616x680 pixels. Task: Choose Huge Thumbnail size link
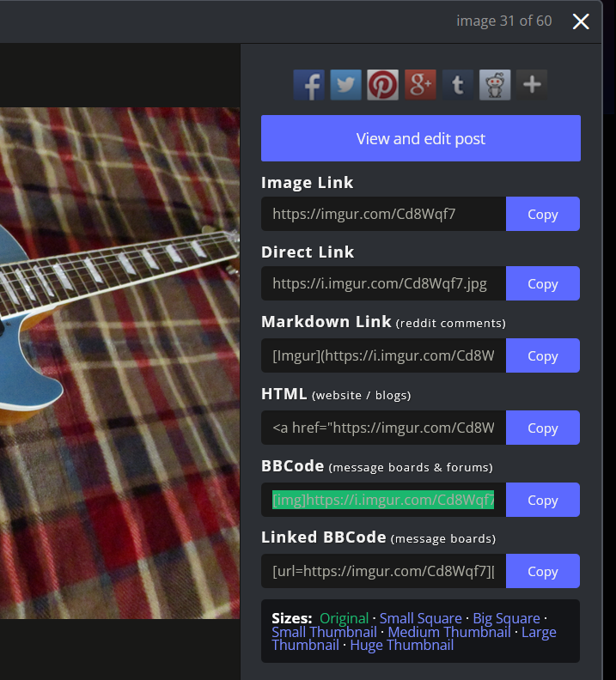click(x=402, y=646)
